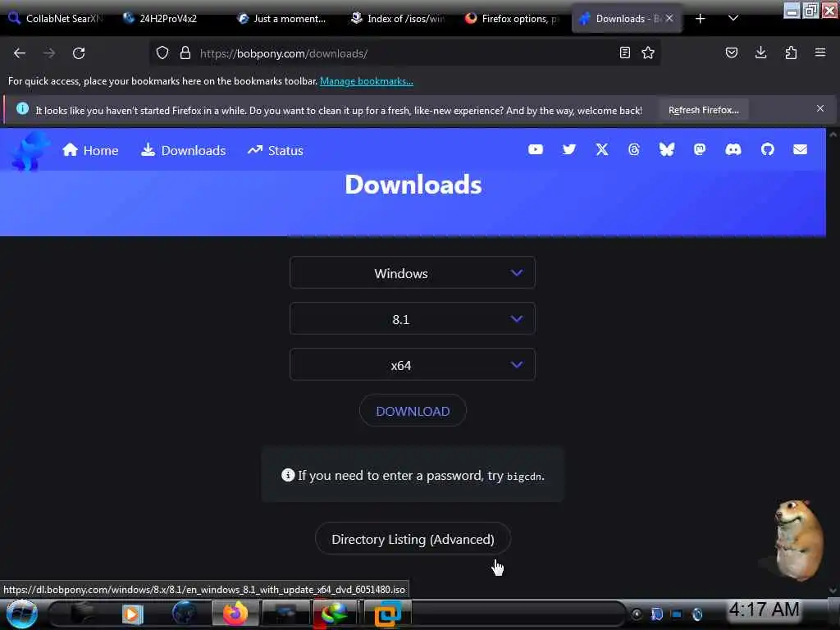Click the Refresh Firefox button
840x630 pixels.
703,110
